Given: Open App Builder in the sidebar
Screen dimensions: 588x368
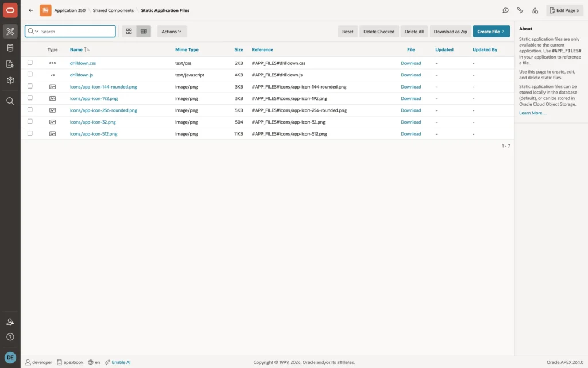Looking at the screenshot, I should click(x=10, y=32).
